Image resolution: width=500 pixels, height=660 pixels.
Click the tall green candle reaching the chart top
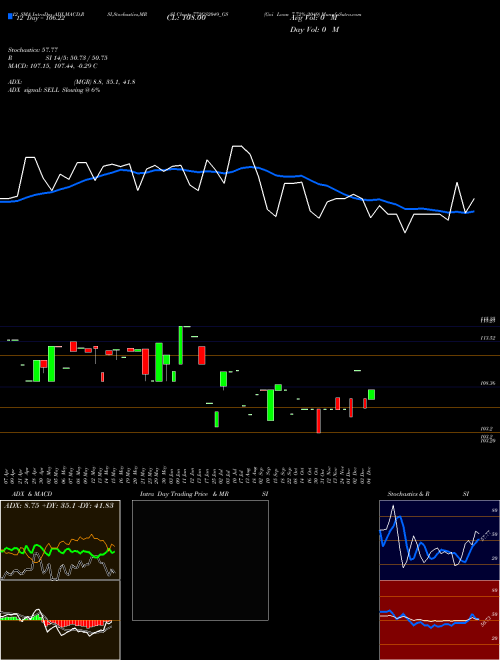tap(181, 345)
